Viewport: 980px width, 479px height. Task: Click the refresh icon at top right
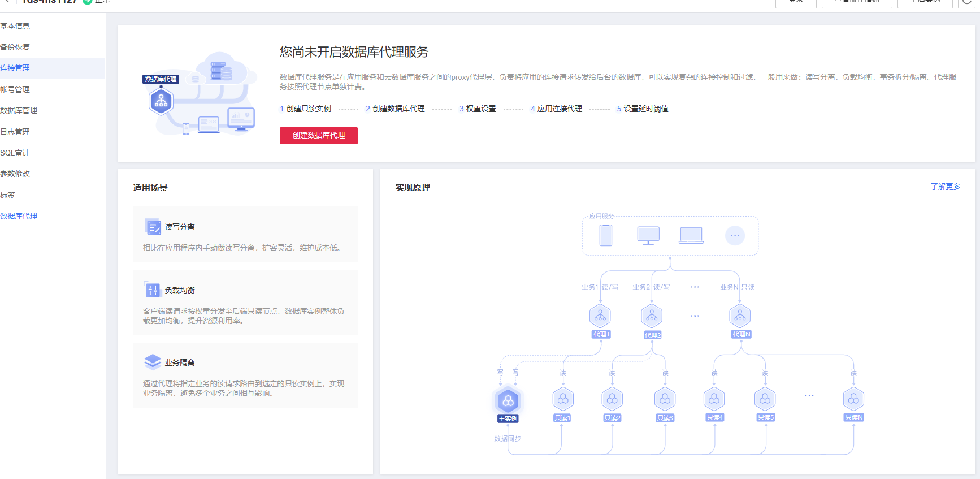tap(967, 2)
